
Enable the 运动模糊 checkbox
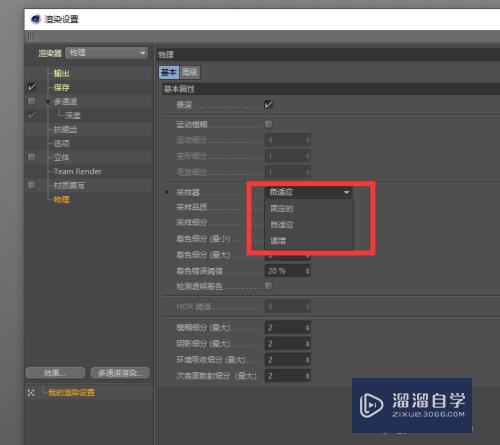268,124
